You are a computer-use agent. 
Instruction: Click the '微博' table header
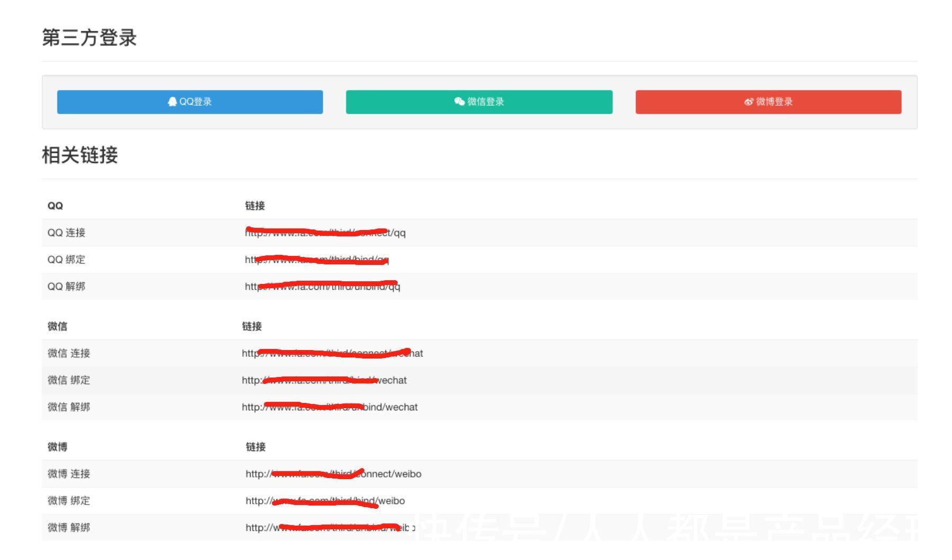(x=57, y=447)
